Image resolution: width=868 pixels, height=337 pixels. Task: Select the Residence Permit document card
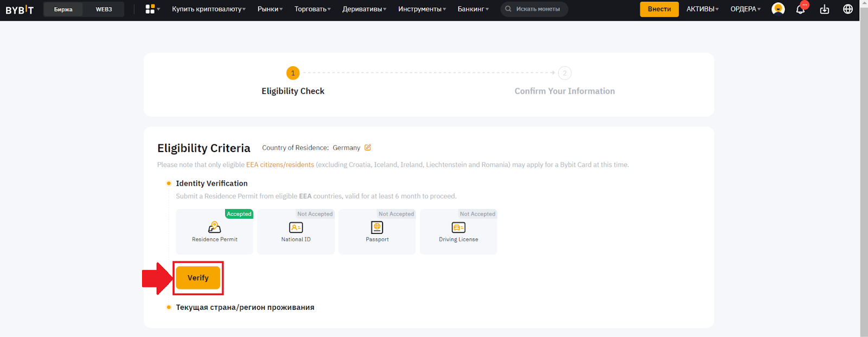[x=214, y=232]
